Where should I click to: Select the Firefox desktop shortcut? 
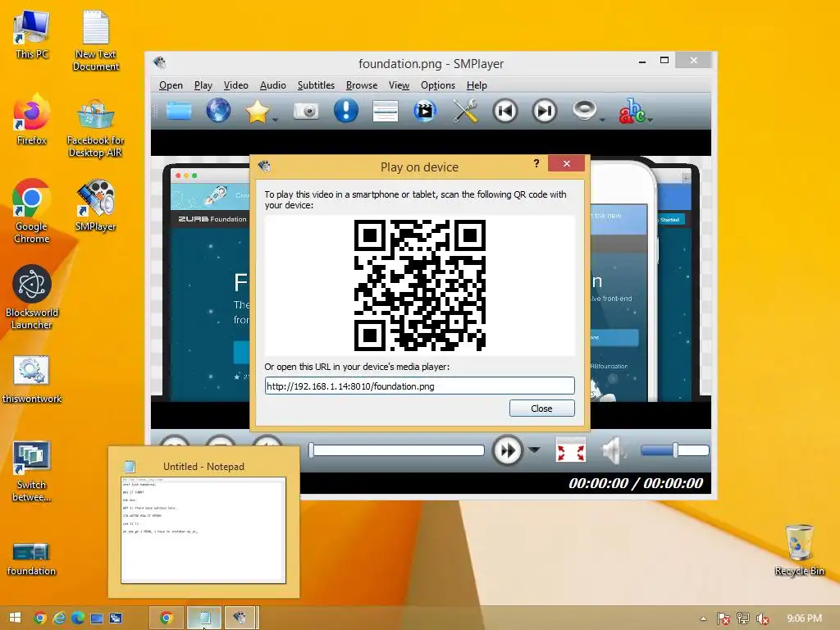(x=32, y=120)
